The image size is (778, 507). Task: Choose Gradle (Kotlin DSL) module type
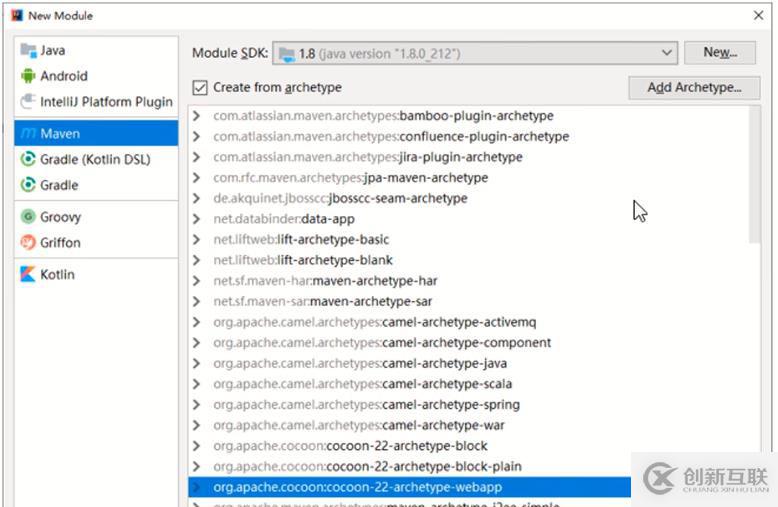click(96, 159)
